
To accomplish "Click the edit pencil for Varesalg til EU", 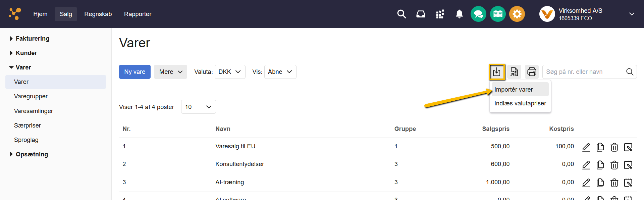I will point(586,147).
